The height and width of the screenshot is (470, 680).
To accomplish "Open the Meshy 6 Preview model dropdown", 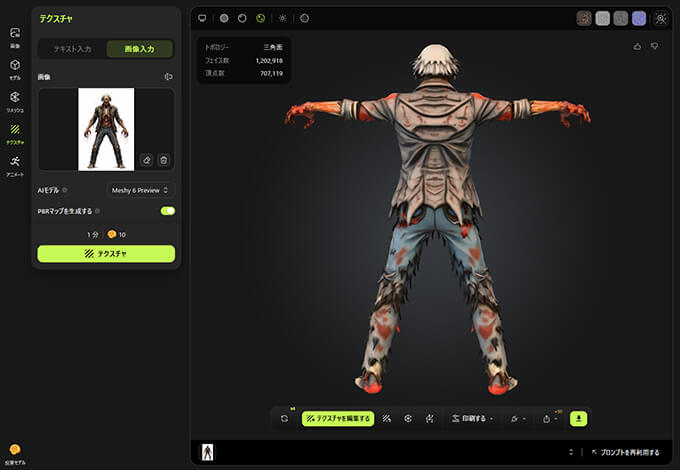I will [140, 190].
